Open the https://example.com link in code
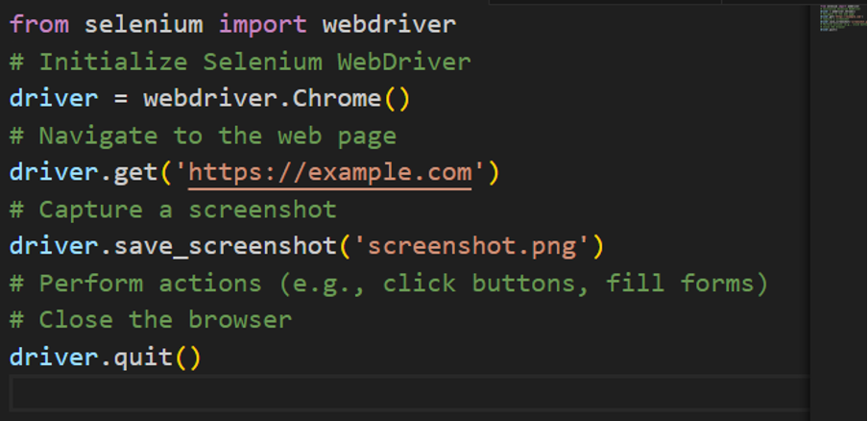Screen dimensions: 868x421 pyautogui.click(x=330, y=173)
